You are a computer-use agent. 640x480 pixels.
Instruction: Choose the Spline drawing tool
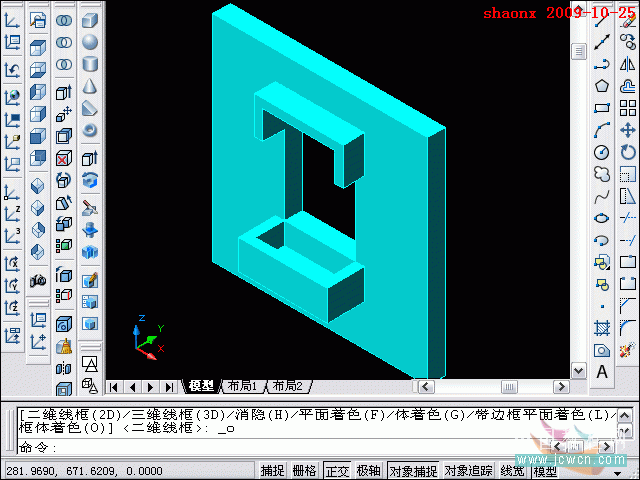pos(602,196)
